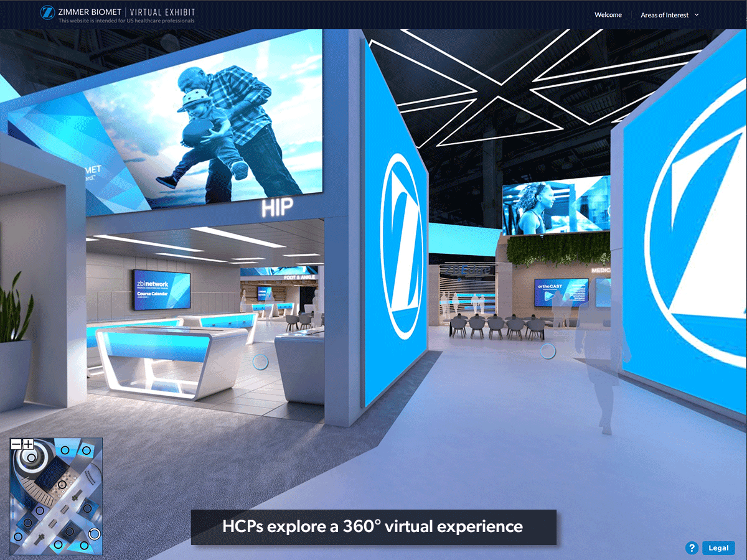Screen dimensions: 747x560
Task: Jump to the top-right corner minimap hotspot
Action: coord(87,450)
